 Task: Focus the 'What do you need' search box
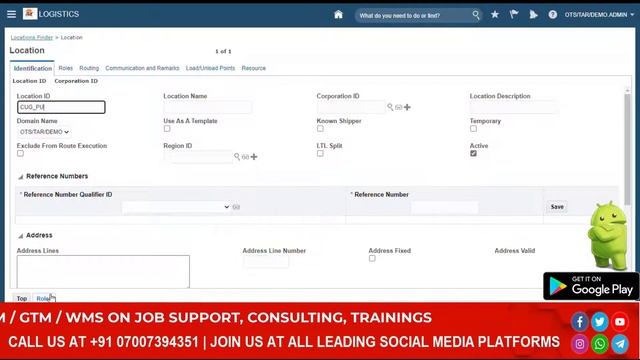(x=413, y=16)
